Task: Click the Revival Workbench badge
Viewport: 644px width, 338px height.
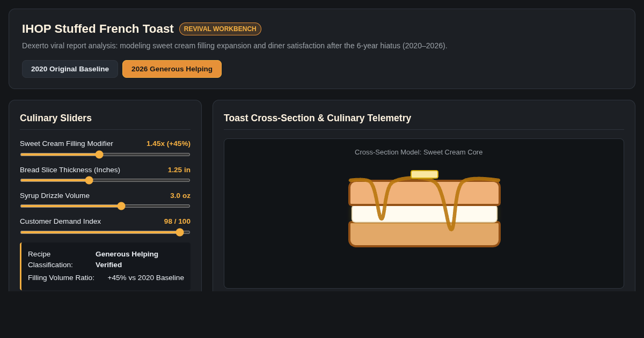Action: 220,29
